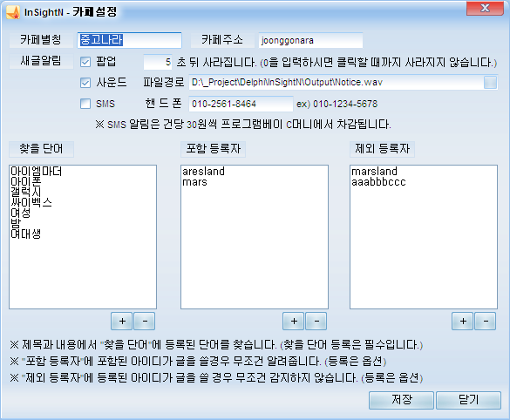Select 아이폰 in search words list

tap(26, 182)
